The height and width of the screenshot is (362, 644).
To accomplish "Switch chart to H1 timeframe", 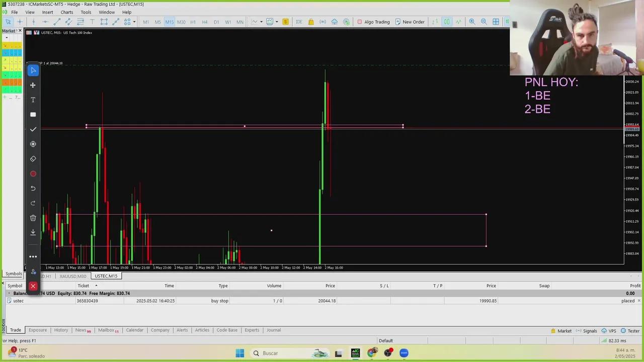I will coord(193,22).
